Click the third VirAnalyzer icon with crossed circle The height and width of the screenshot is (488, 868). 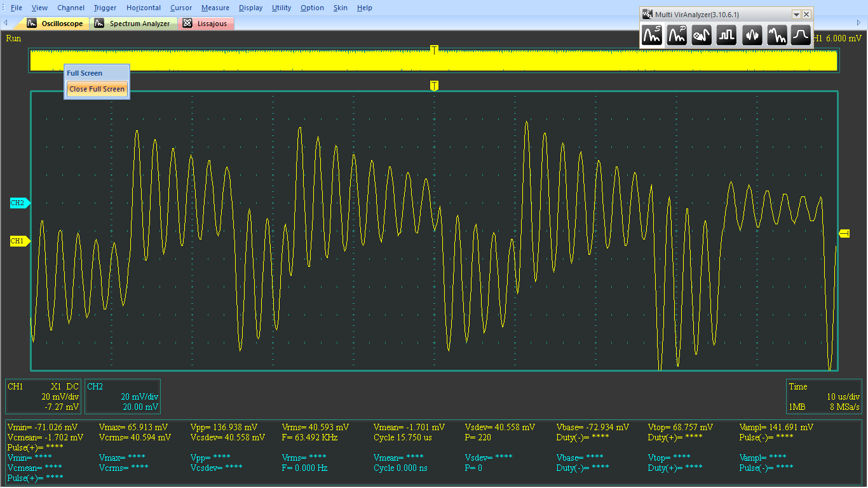pyautogui.click(x=702, y=36)
